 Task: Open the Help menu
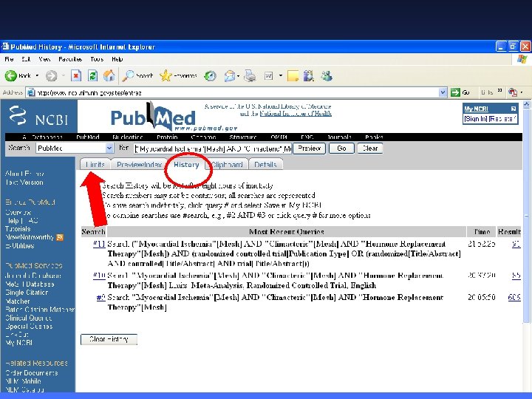tap(117, 59)
